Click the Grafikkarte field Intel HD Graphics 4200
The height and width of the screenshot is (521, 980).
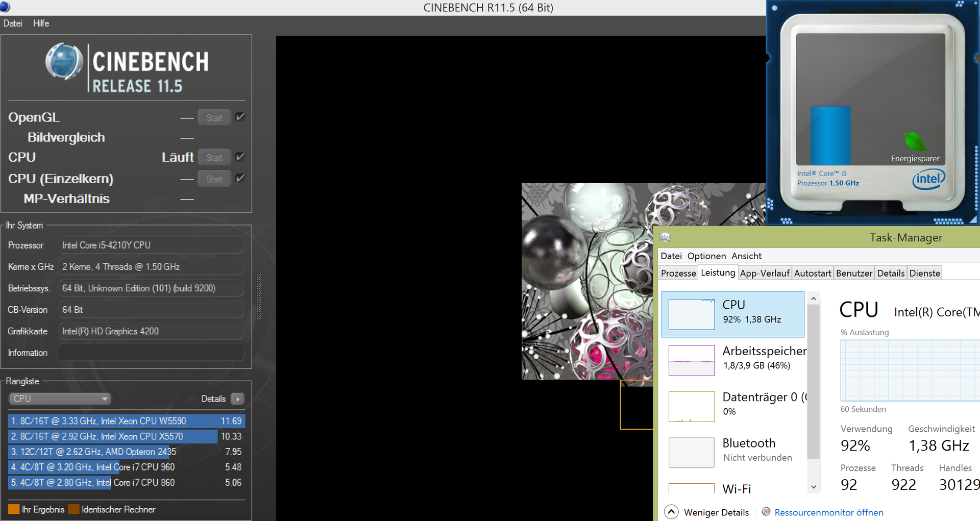151,331
